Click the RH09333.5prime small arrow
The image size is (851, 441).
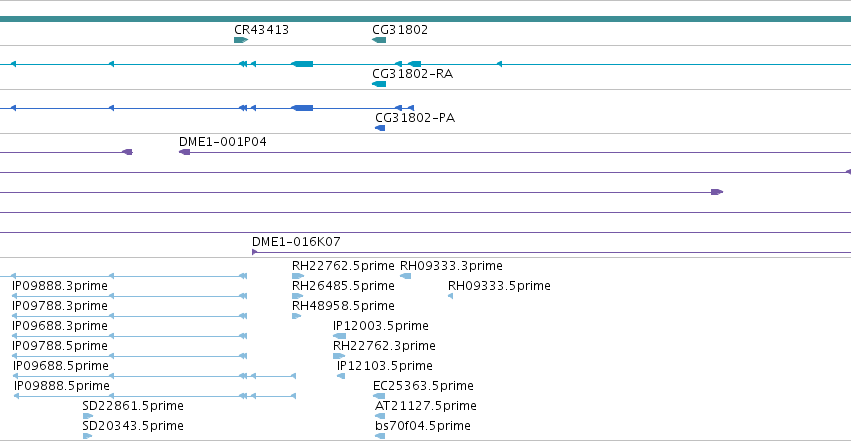[x=450, y=296]
